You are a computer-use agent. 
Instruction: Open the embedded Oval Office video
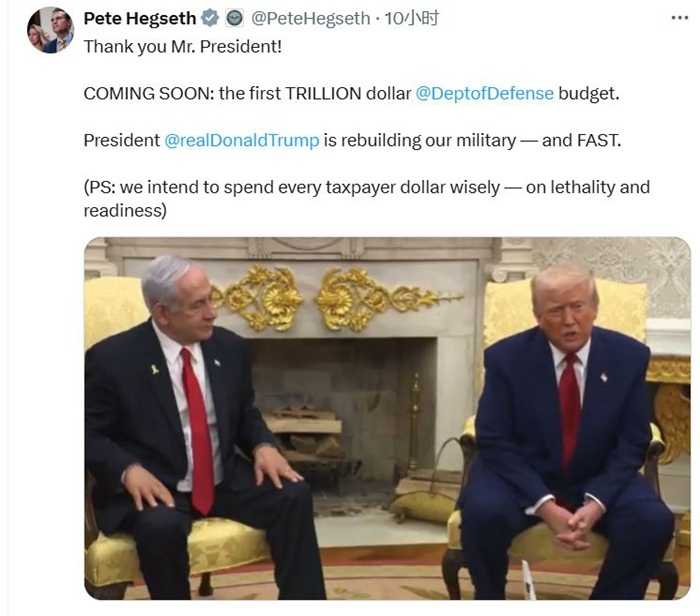coord(388,418)
